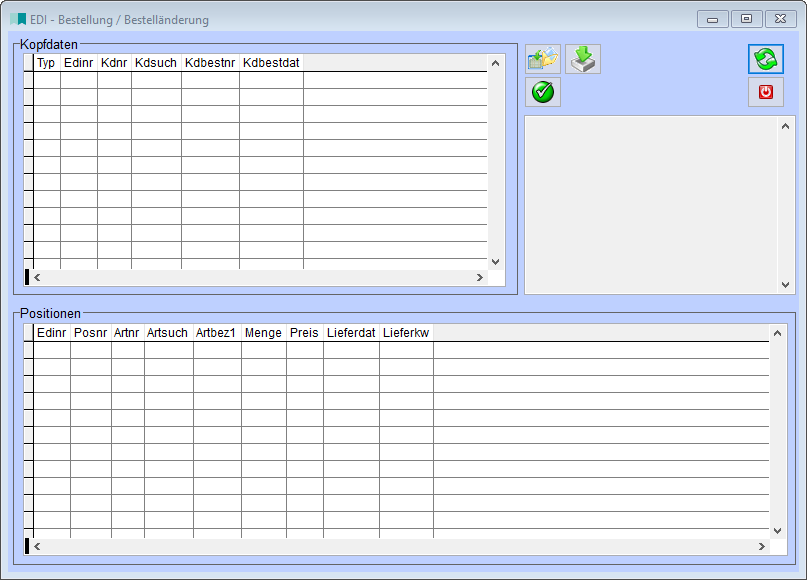Image resolution: width=807 pixels, height=580 pixels.
Task: Select the Artbez1 column header in Positionen
Action: coord(216,333)
